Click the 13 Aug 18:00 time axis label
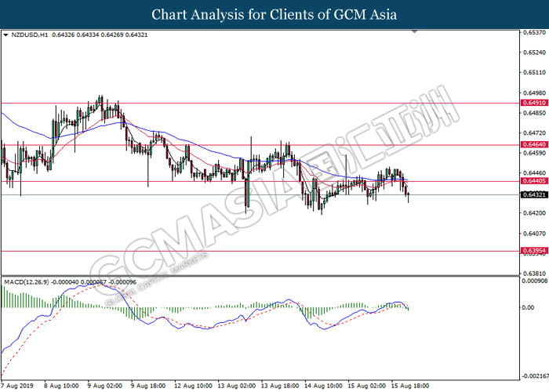Screen dimensions: 549x392 point(280,386)
